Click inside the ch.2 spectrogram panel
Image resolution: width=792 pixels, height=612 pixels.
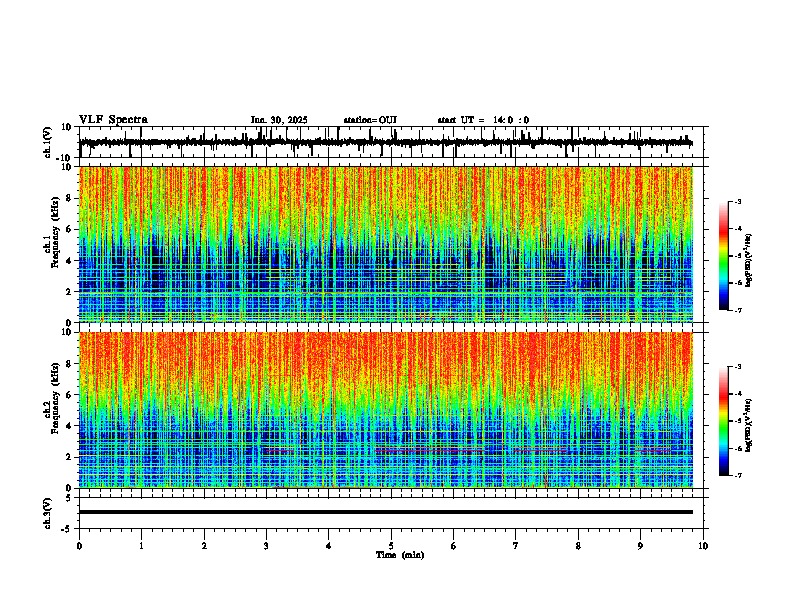click(386, 410)
